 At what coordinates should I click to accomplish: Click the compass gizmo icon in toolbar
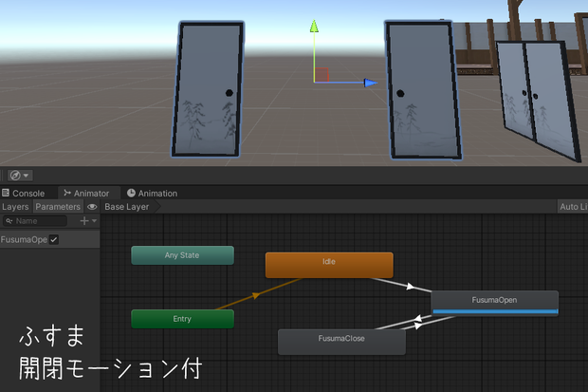[15, 176]
